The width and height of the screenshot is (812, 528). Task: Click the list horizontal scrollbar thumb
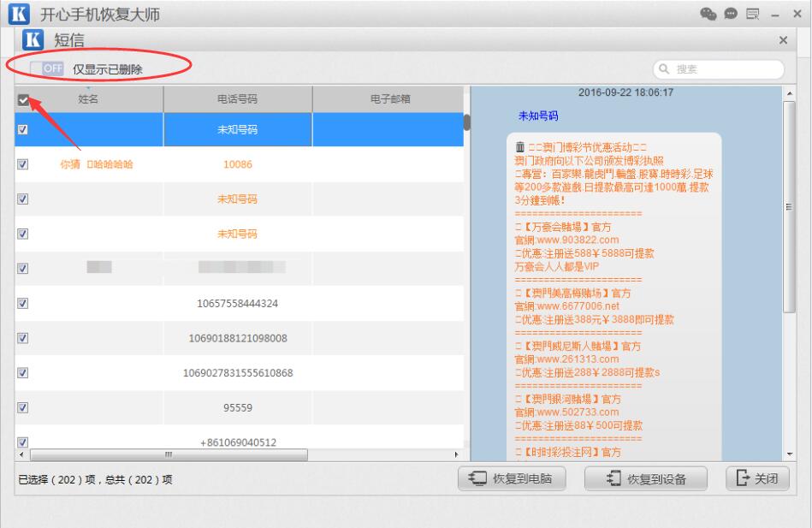point(169,454)
